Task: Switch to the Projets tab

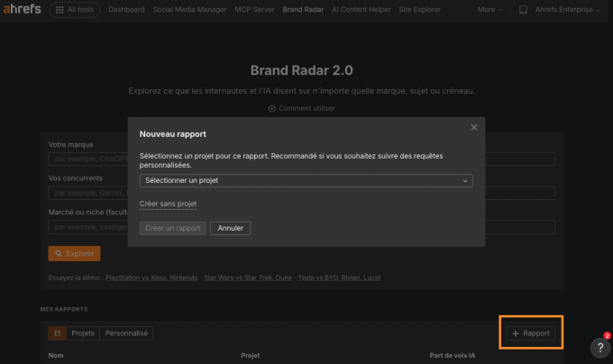Action: (x=83, y=333)
